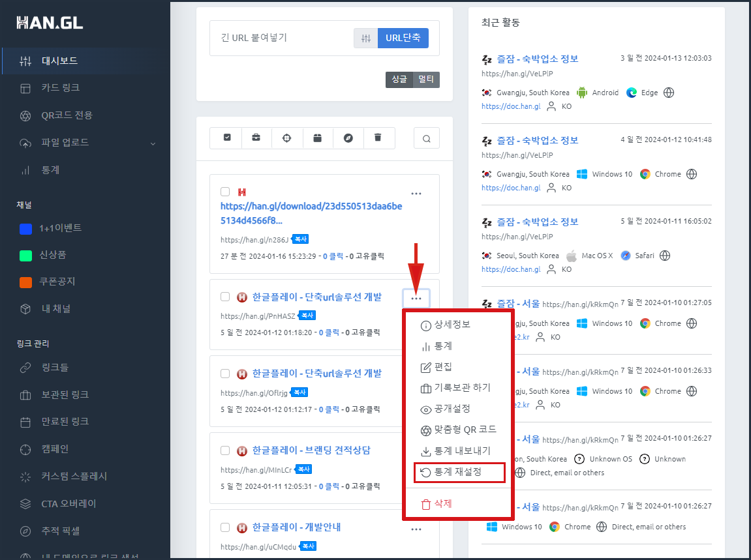Click the compass pixel toolbar icon

point(348,138)
